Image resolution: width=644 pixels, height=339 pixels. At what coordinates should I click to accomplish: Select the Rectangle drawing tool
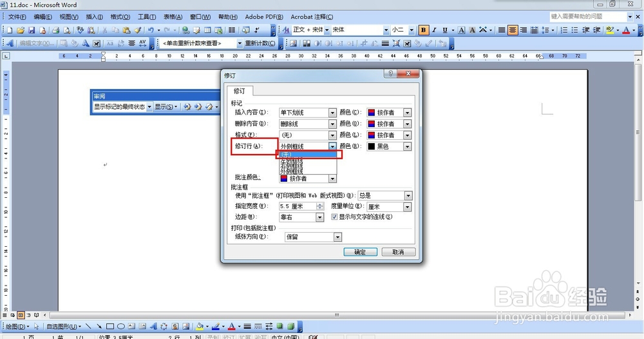(110, 326)
